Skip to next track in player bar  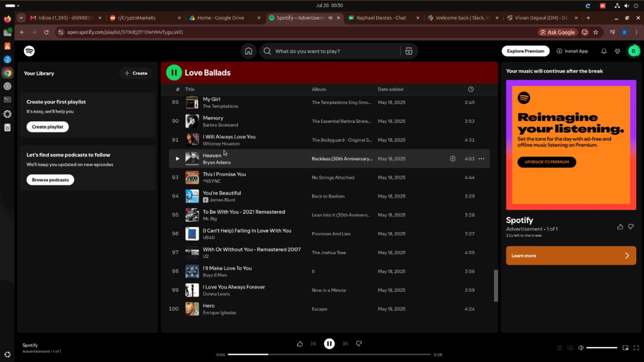tap(345, 344)
